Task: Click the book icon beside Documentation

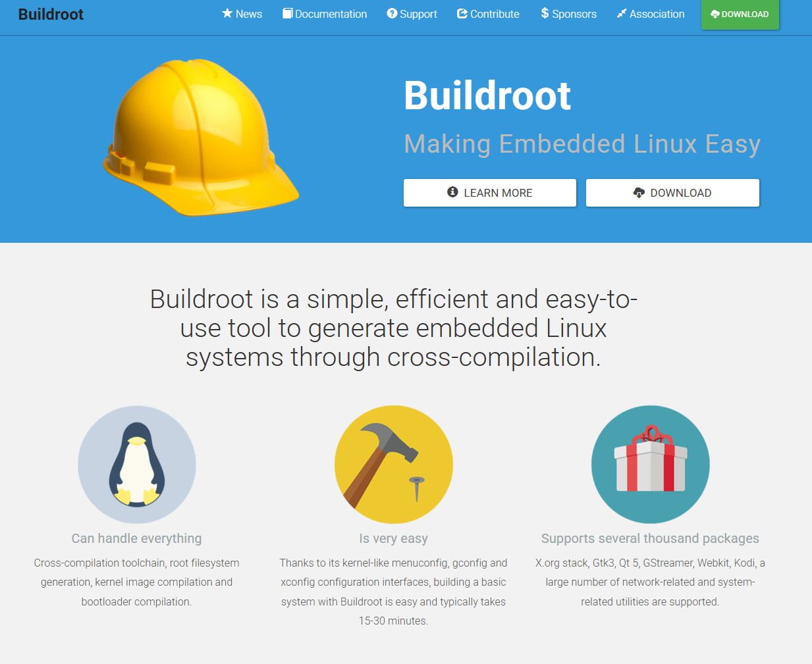Action: (x=287, y=13)
